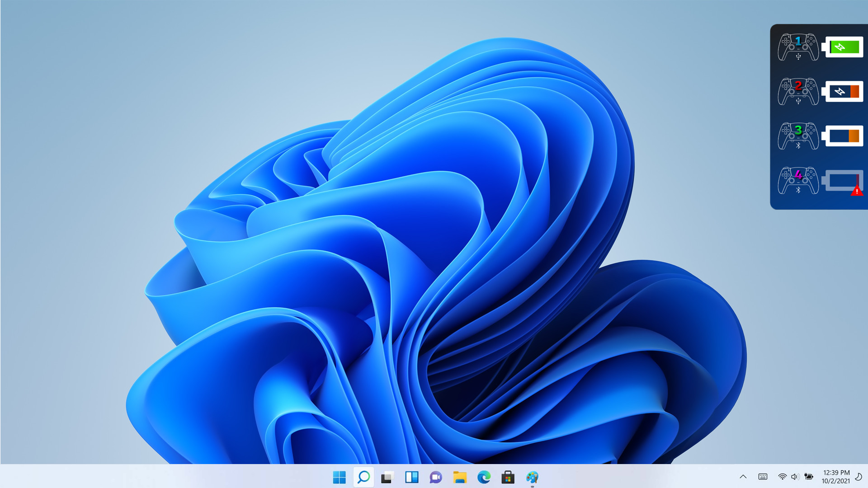The height and width of the screenshot is (488, 868).
Task: Launch Microsoft Edge browser
Action: pyautogui.click(x=484, y=477)
